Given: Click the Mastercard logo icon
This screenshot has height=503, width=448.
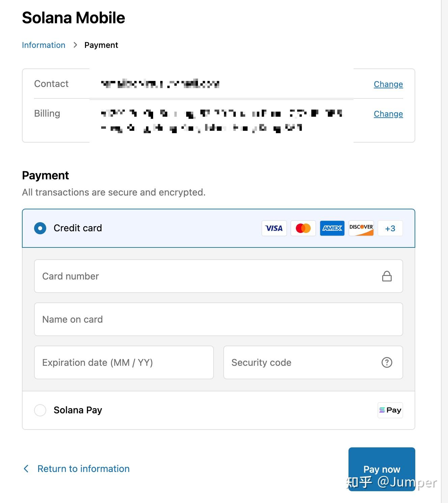Looking at the screenshot, I should tap(303, 228).
